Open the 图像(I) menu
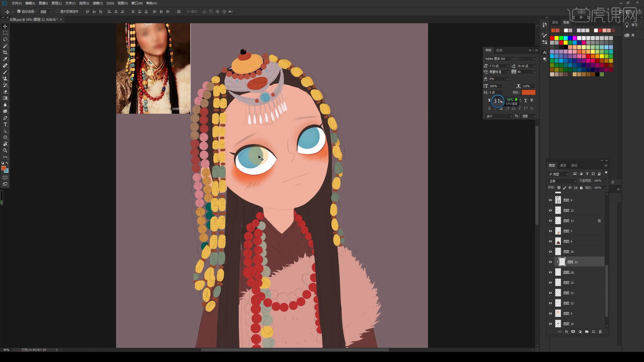Image resolution: width=644 pixels, height=362 pixels. click(x=43, y=3)
